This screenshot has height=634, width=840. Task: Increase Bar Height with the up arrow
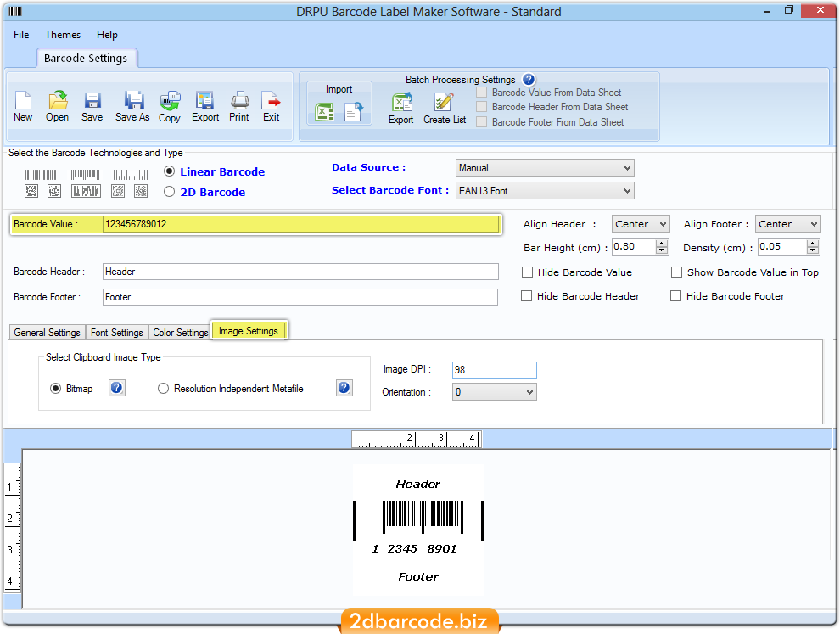[662, 244]
